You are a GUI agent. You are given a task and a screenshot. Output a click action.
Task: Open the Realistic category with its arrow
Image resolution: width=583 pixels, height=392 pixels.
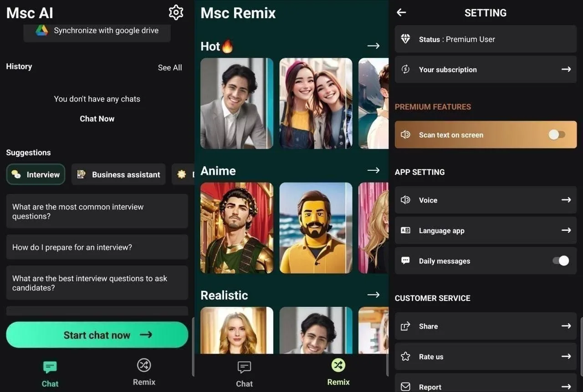373,295
